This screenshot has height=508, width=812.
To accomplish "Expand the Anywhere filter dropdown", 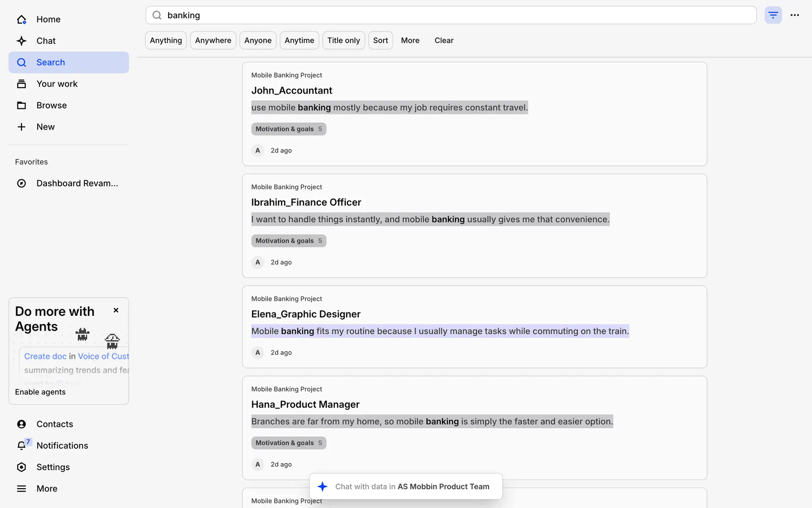I will [213, 40].
